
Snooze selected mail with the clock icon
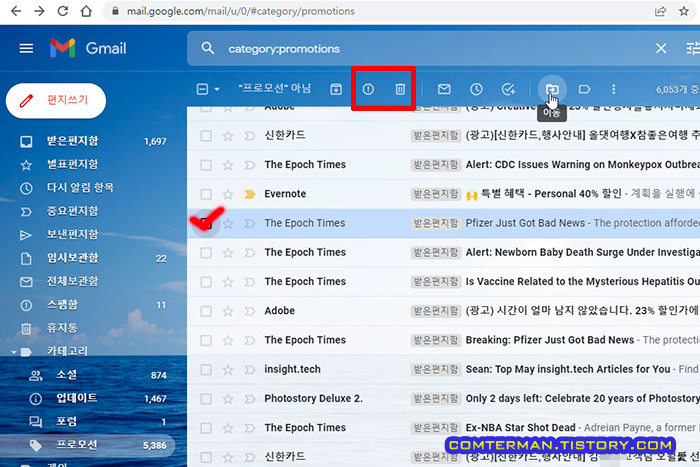pos(476,89)
